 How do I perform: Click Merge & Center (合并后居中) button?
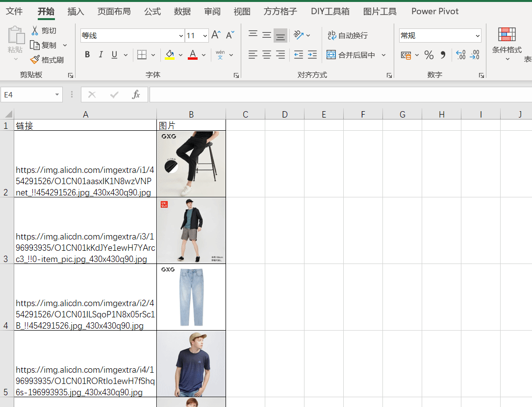352,55
